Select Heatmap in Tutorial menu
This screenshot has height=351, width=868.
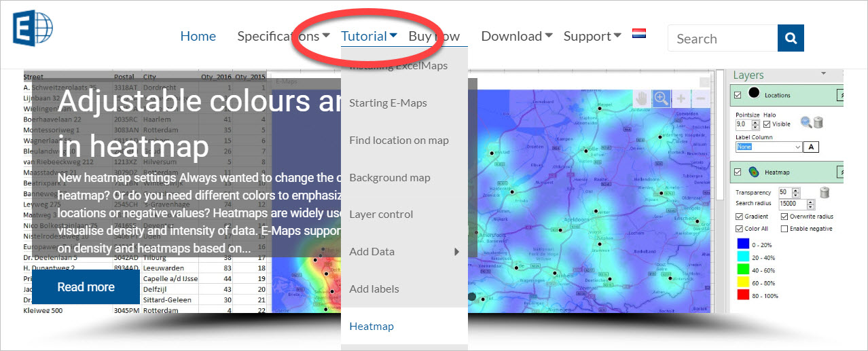[x=372, y=327]
